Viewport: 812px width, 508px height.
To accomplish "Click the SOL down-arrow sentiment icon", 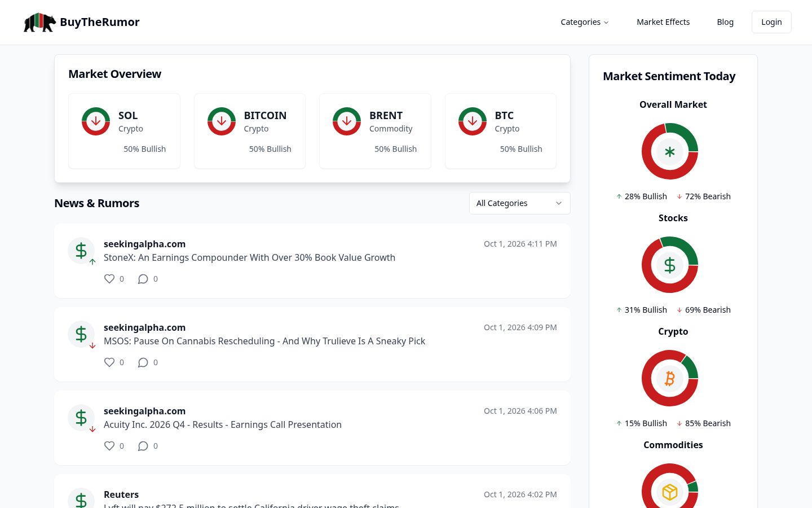I will (96, 121).
